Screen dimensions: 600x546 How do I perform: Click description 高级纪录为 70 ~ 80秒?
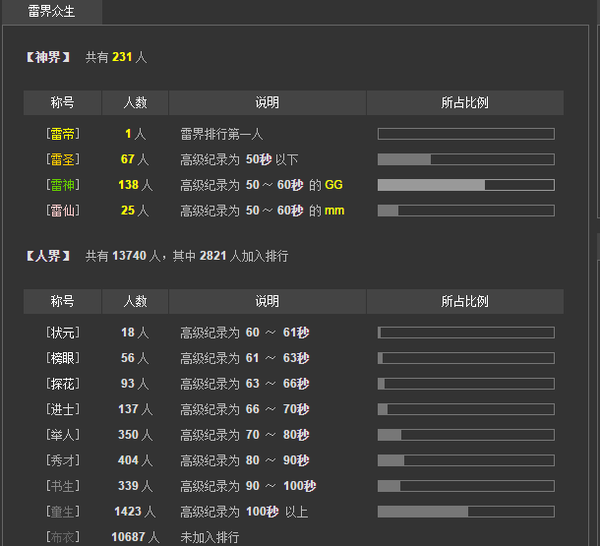pos(245,435)
